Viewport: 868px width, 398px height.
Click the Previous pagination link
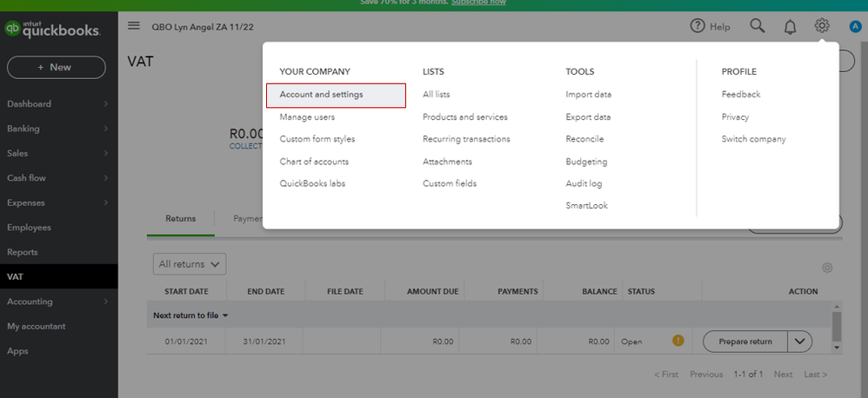point(706,375)
